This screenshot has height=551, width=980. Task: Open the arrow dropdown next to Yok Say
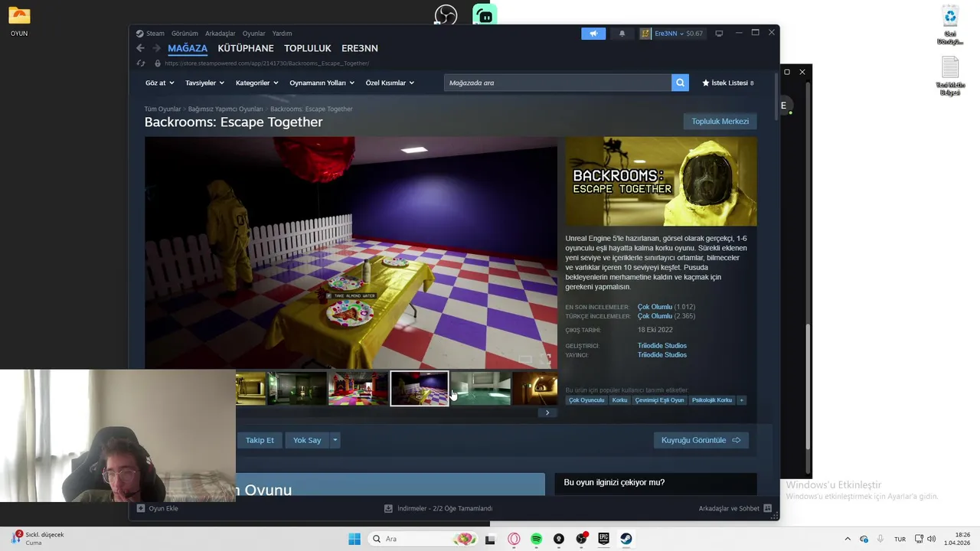335,440
